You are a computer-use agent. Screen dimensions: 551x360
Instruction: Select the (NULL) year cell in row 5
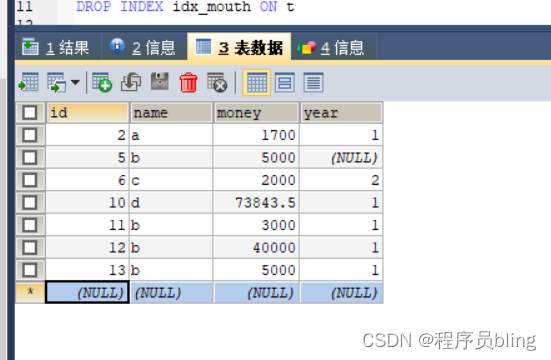(x=341, y=158)
